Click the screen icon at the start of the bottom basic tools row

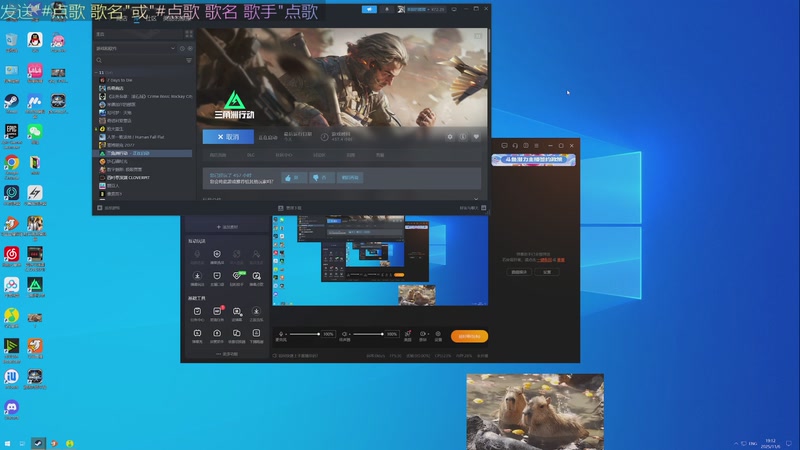coord(197,335)
